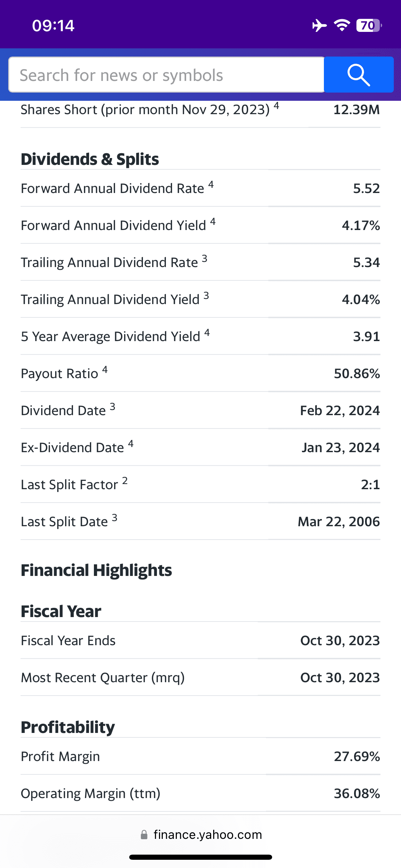The height and width of the screenshot is (868, 401).
Task: Tap the battery level indicator
Action: click(x=368, y=25)
